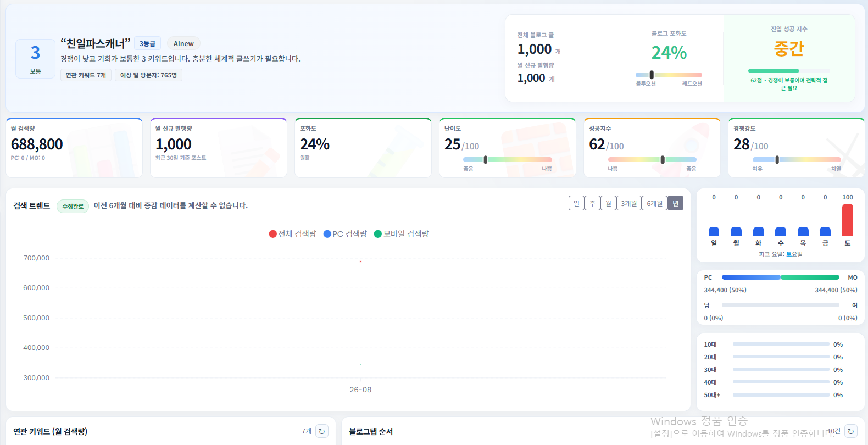Refresh the 블로그탭 순서 panel
The width and height of the screenshot is (868, 445).
(x=851, y=431)
